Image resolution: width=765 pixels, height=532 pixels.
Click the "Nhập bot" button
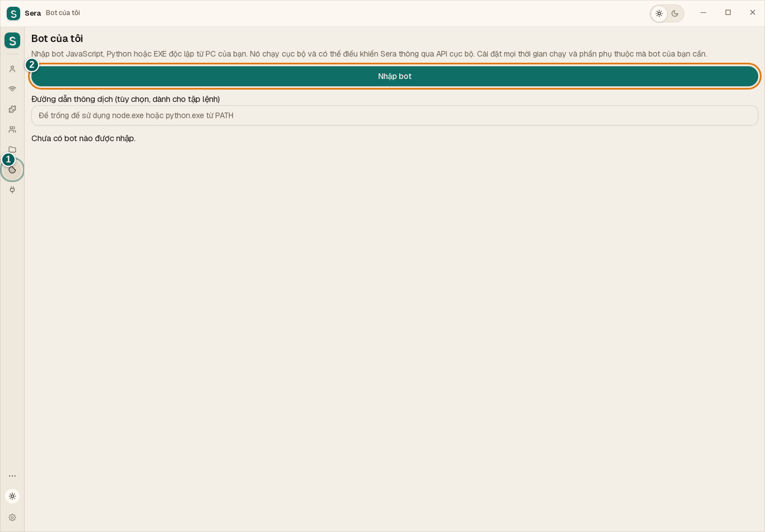click(x=395, y=76)
